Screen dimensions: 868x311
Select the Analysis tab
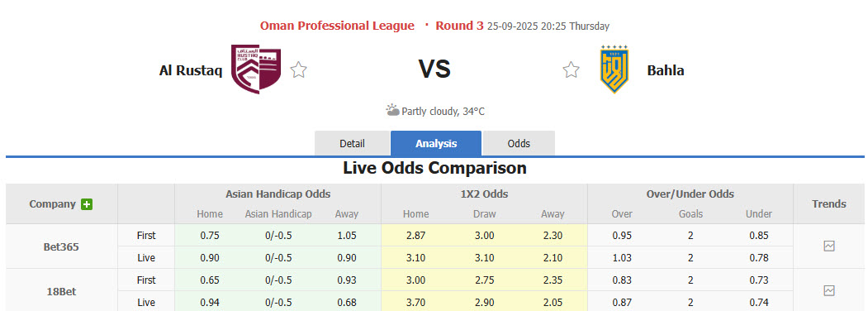[x=436, y=144]
